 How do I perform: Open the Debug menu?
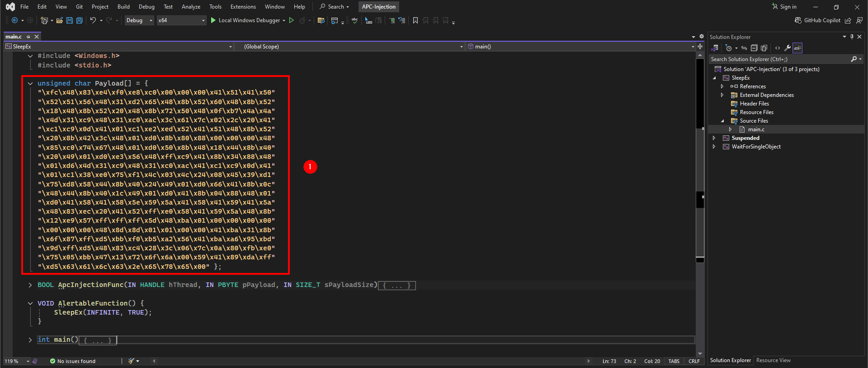[x=146, y=7]
